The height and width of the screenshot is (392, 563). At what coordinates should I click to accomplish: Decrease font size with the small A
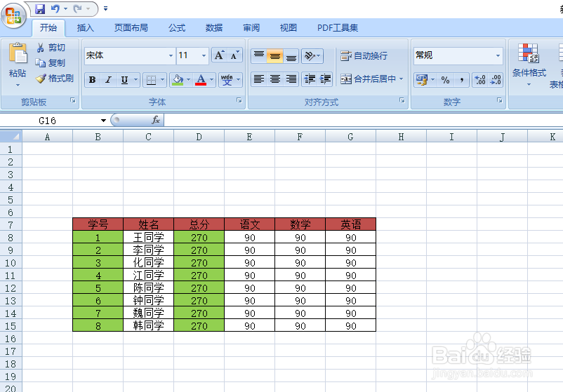pos(235,55)
